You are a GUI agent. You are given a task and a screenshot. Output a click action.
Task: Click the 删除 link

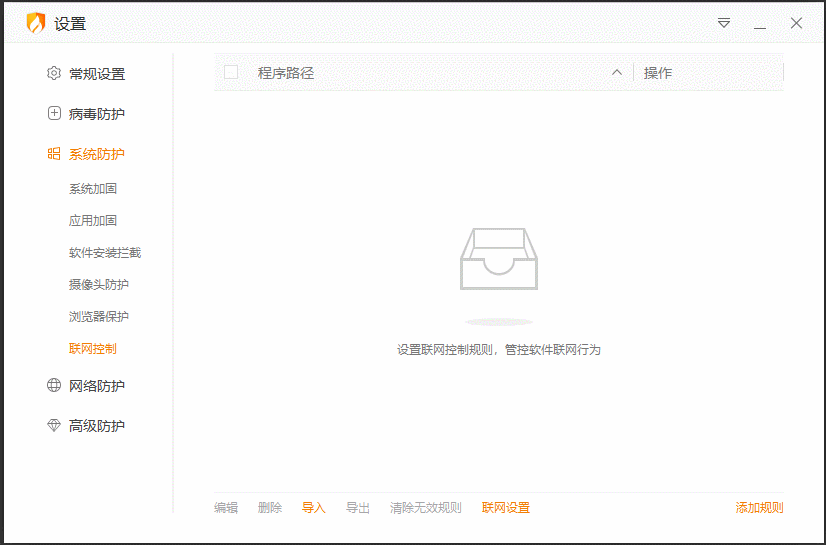[270, 508]
